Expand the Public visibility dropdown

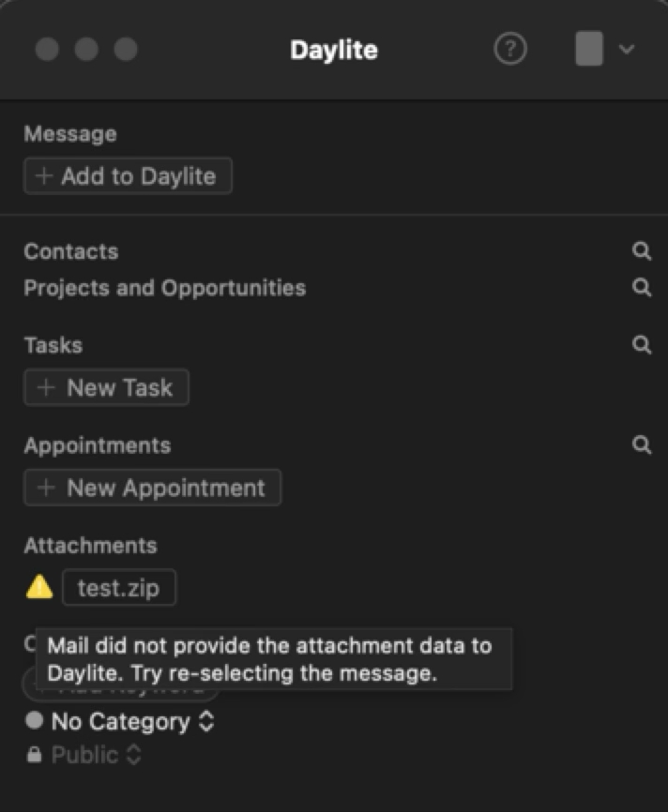click(97, 755)
